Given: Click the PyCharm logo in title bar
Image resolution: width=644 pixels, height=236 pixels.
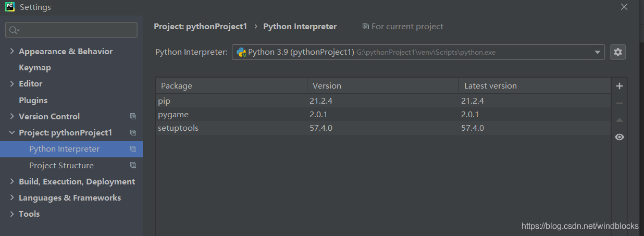Looking at the screenshot, I should (x=10, y=7).
